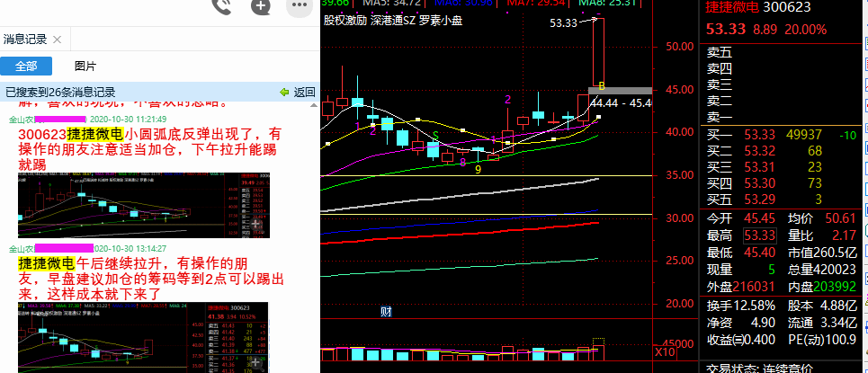
Task: Start a voice call with the phone icon
Action: pyautogui.click(x=222, y=5)
